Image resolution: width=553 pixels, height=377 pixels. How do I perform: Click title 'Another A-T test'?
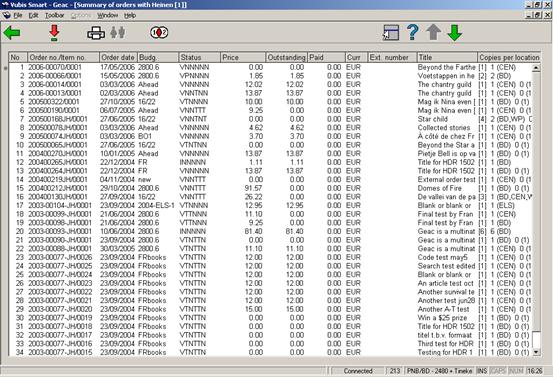(x=443, y=309)
